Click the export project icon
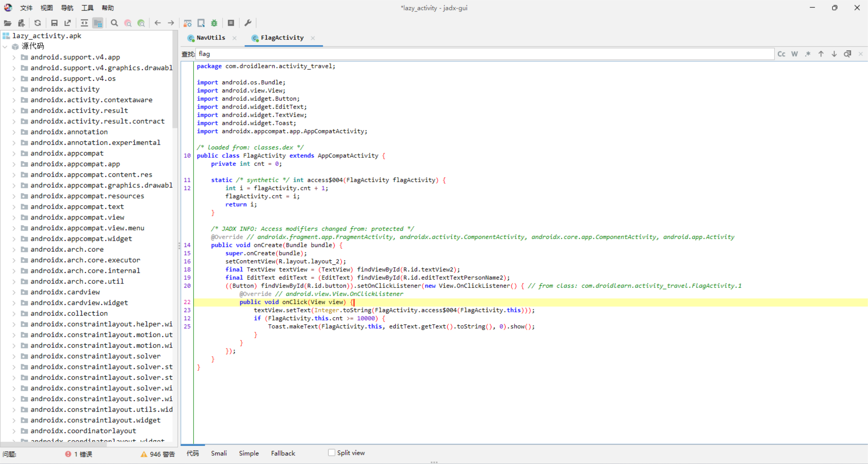Screen dimensions: 868x464 [x=67, y=23]
